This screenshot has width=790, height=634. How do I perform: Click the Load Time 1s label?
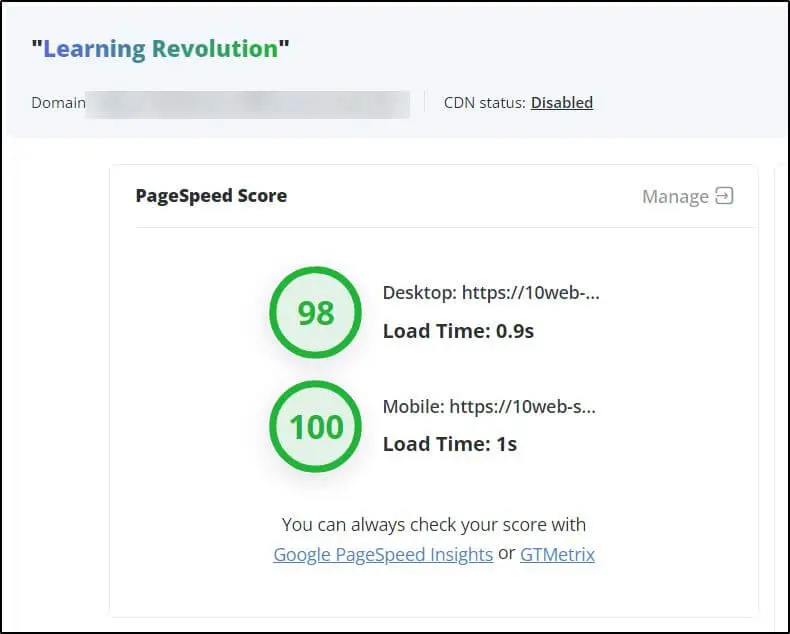(x=449, y=444)
